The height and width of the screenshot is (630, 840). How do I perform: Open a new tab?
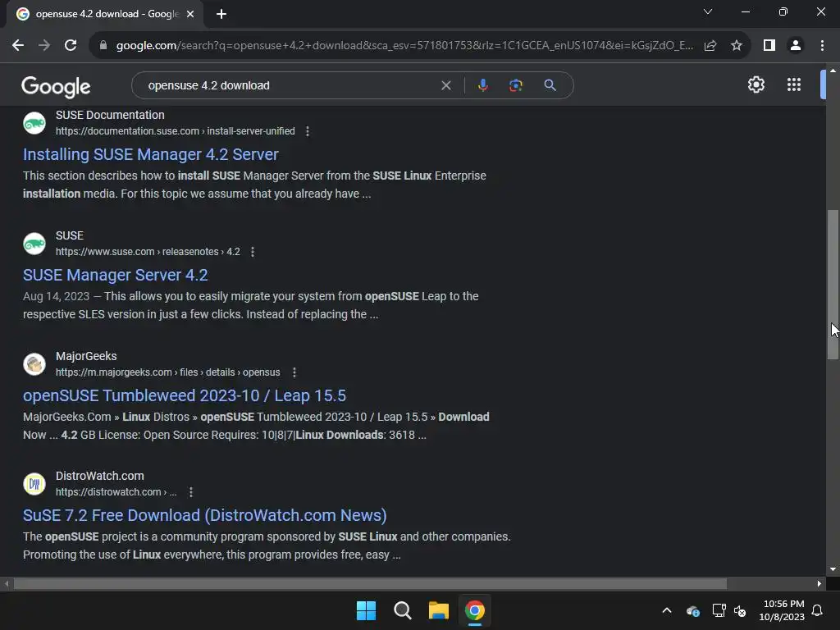coord(221,14)
